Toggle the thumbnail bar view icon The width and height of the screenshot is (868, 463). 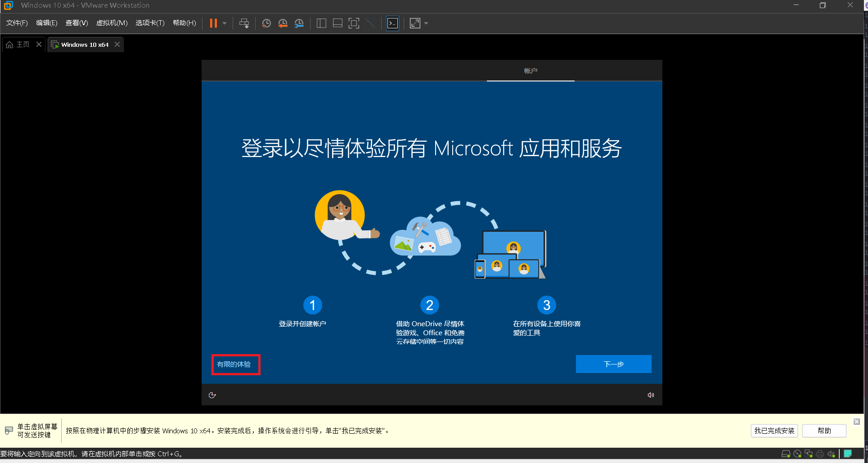click(x=337, y=23)
